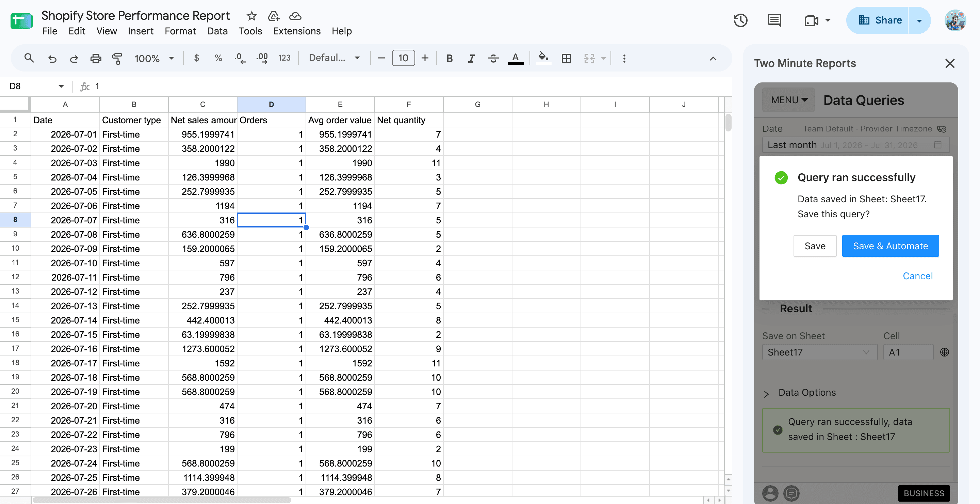Open the version history clock icon
The height and width of the screenshot is (504, 980).
click(x=740, y=20)
